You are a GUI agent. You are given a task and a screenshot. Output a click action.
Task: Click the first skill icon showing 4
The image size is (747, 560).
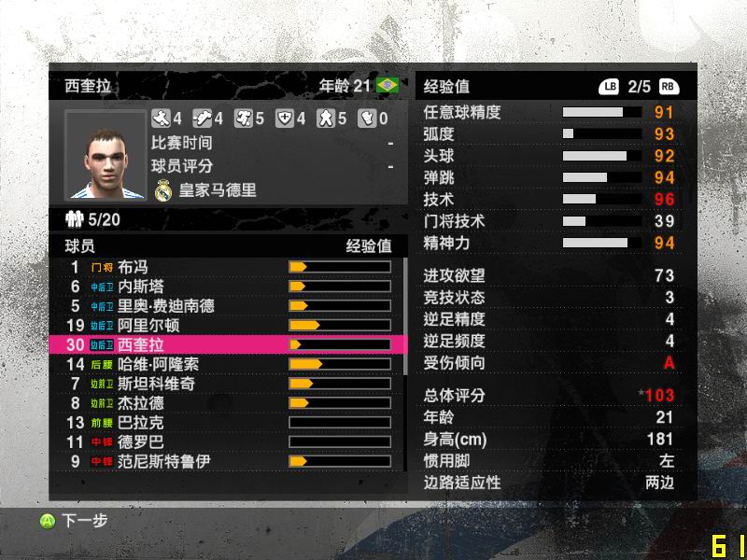pyautogui.click(x=161, y=119)
